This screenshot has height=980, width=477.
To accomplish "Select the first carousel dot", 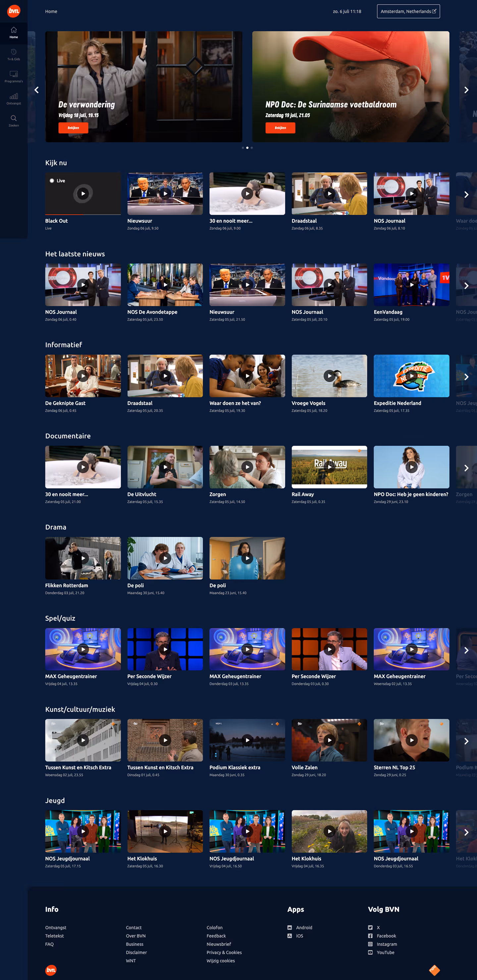I will [x=243, y=147].
